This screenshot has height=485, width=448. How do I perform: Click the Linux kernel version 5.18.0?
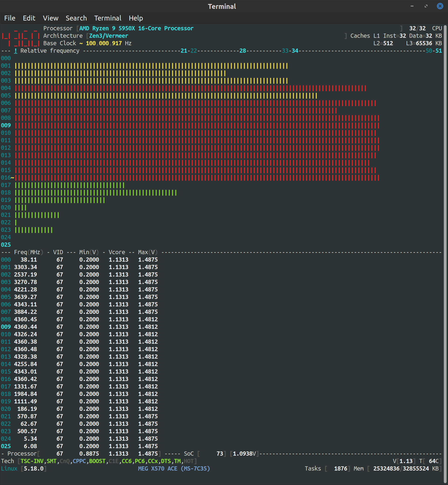click(x=33, y=468)
